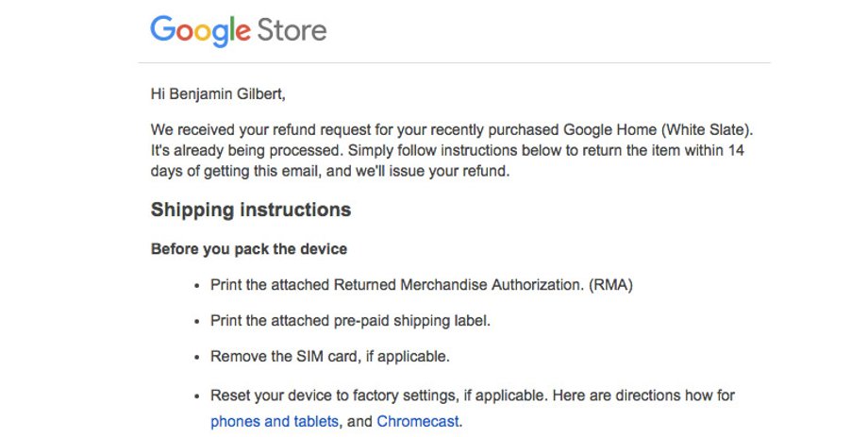The width and height of the screenshot is (868, 437).
Task: Click the Remove the SIM card bullet
Action: pos(330,357)
